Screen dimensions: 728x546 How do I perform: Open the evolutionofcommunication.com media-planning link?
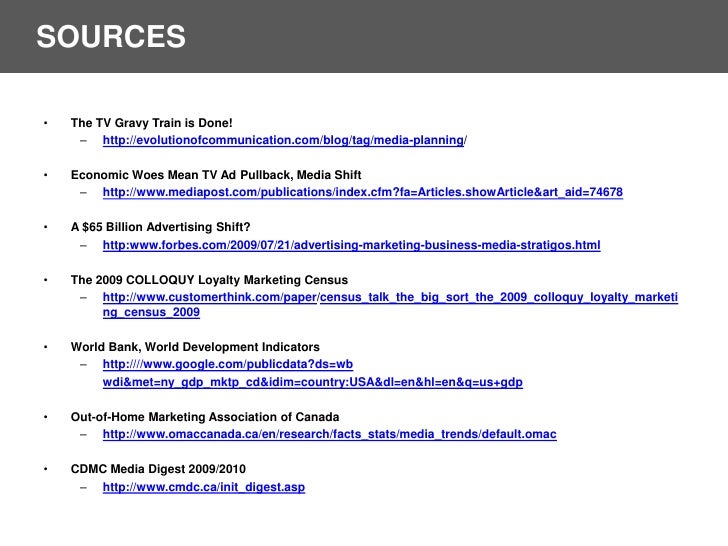click(285, 140)
